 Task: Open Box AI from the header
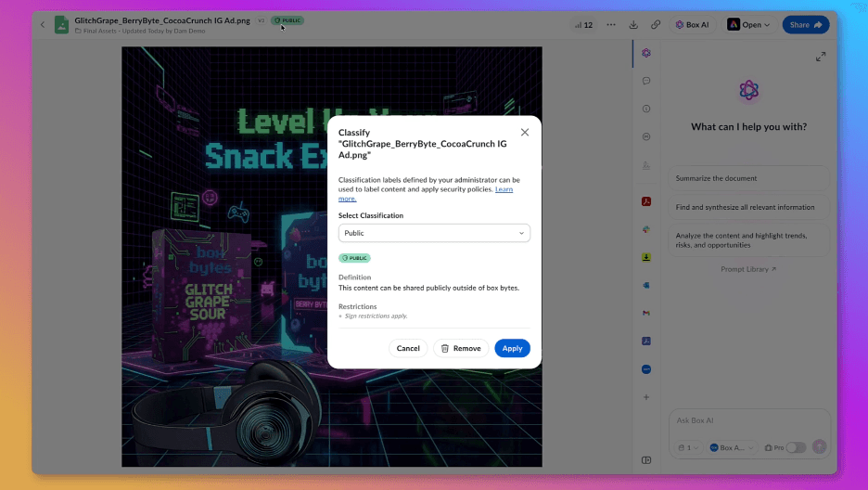[693, 25]
